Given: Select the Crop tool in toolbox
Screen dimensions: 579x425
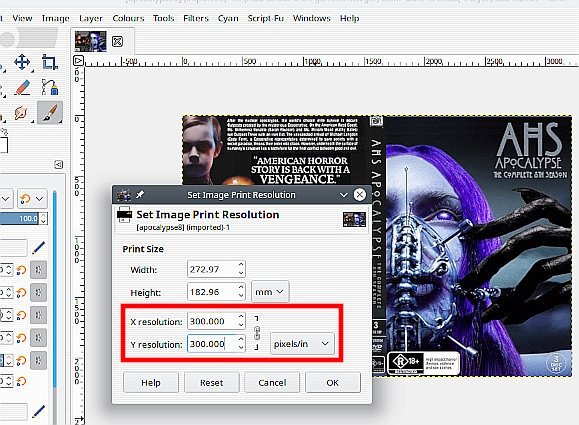Looking at the screenshot, I should (x=49, y=62).
